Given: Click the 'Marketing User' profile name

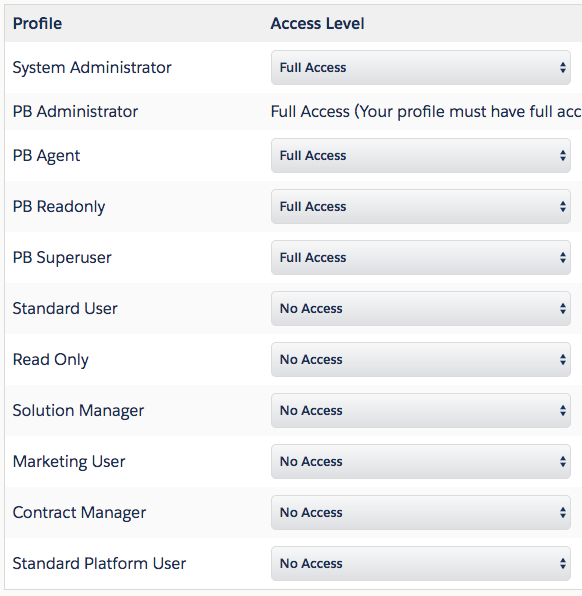Looking at the screenshot, I should click(x=69, y=462).
